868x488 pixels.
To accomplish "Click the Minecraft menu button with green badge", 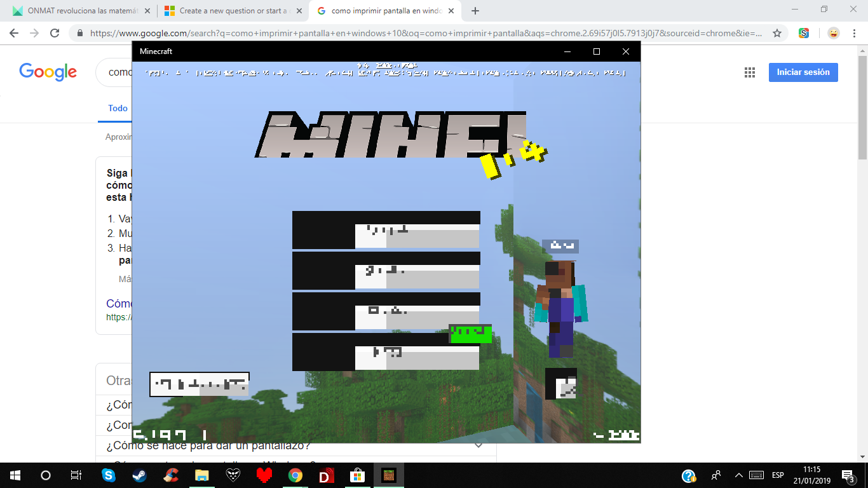I will pos(386,352).
